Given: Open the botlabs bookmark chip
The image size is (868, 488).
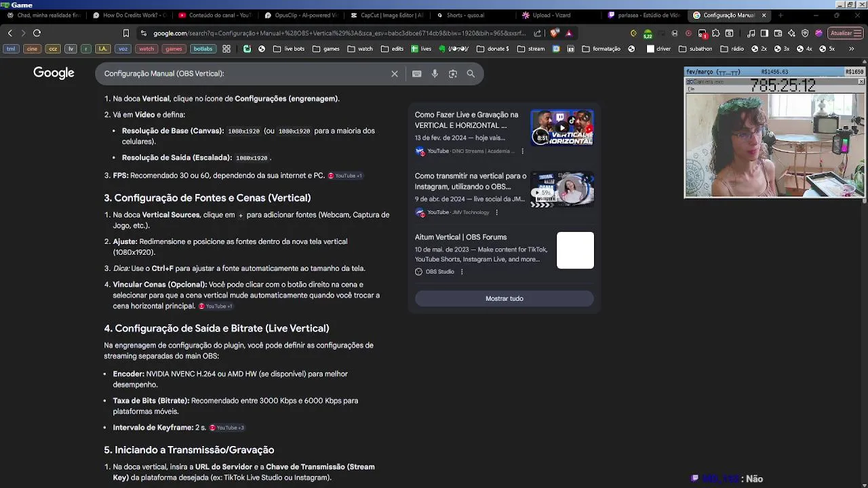Looking at the screenshot, I should (203, 49).
